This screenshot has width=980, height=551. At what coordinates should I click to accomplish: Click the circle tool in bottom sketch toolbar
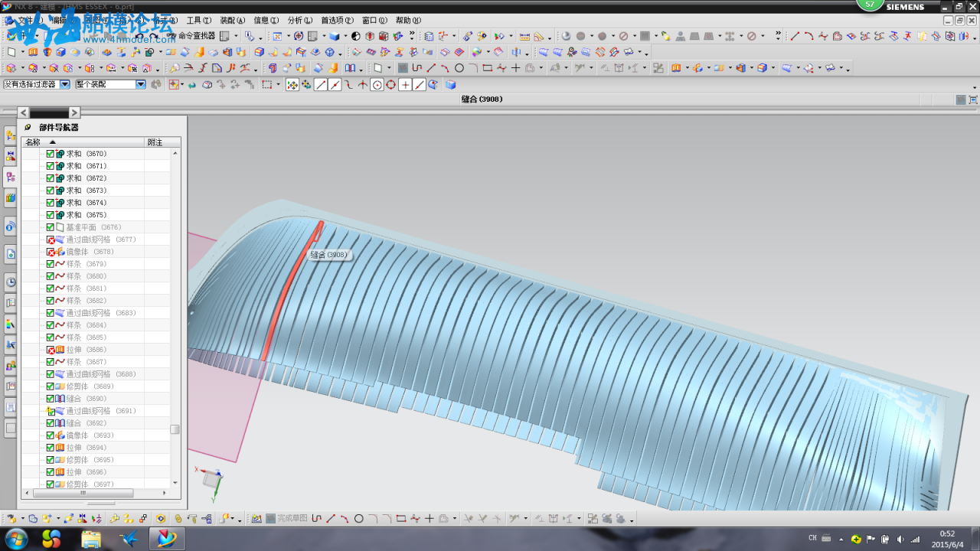click(x=358, y=519)
